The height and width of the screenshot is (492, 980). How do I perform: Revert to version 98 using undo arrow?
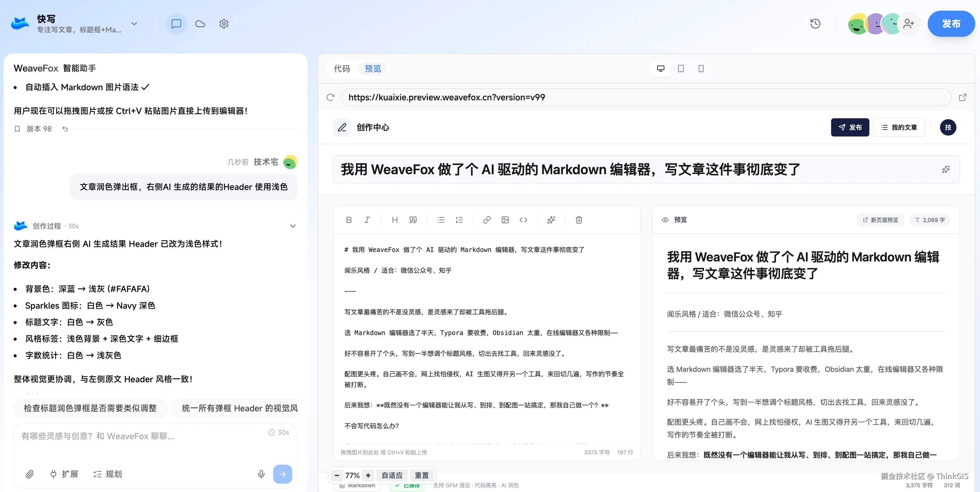pyautogui.click(x=65, y=129)
